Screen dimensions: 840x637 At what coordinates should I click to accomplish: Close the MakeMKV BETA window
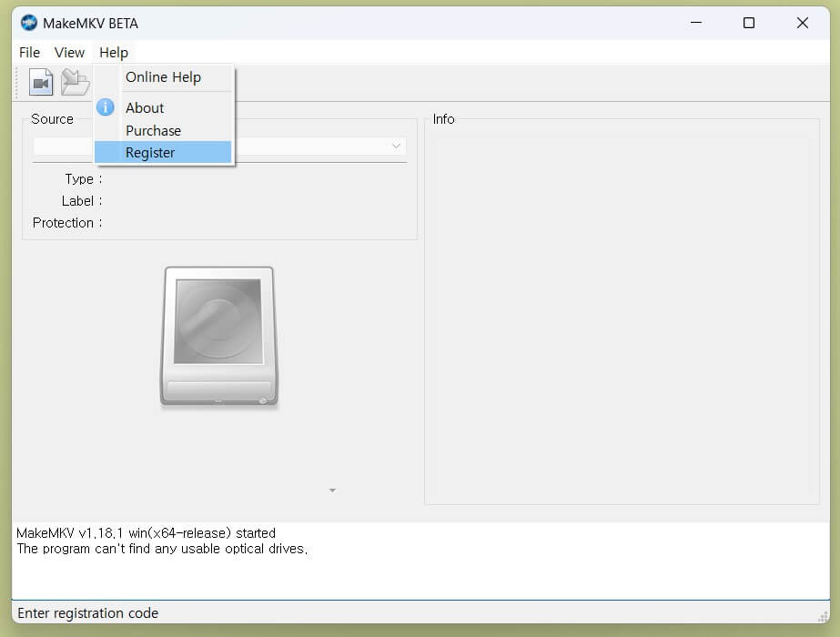[x=802, y=23]
